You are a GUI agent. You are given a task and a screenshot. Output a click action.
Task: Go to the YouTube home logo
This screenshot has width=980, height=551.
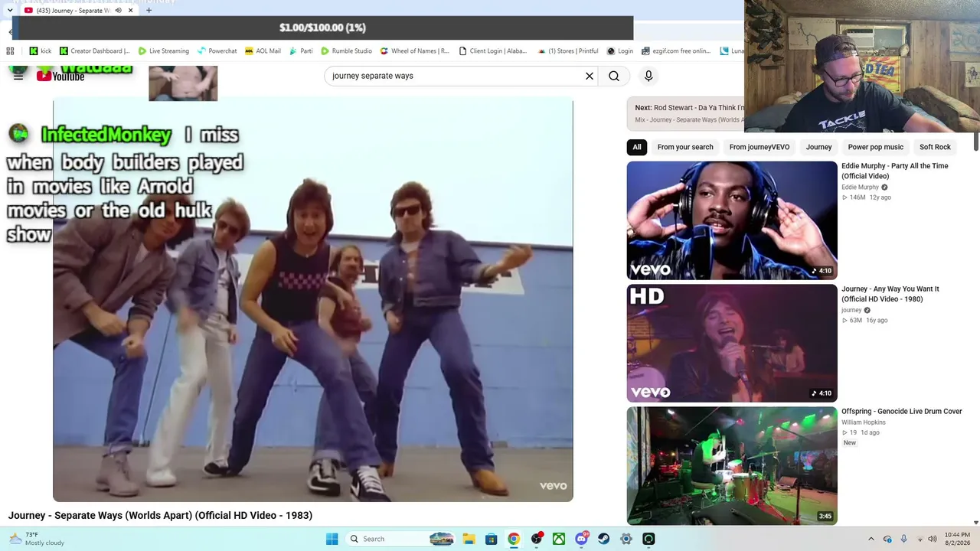coord(60,76)
